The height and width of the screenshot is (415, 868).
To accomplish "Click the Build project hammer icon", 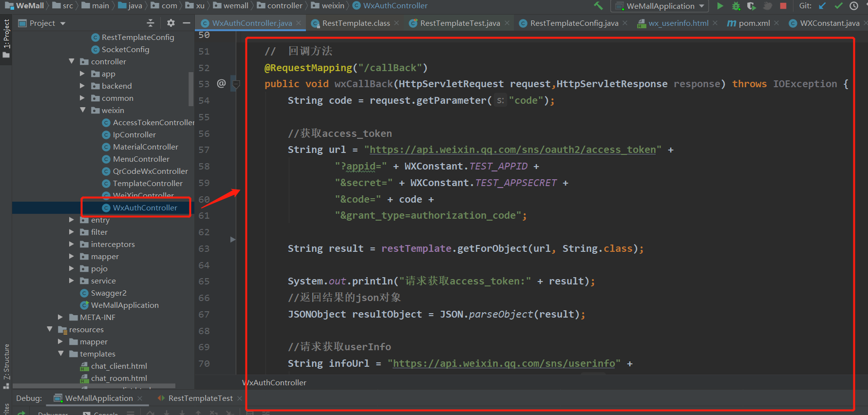I will coord(598,6).
